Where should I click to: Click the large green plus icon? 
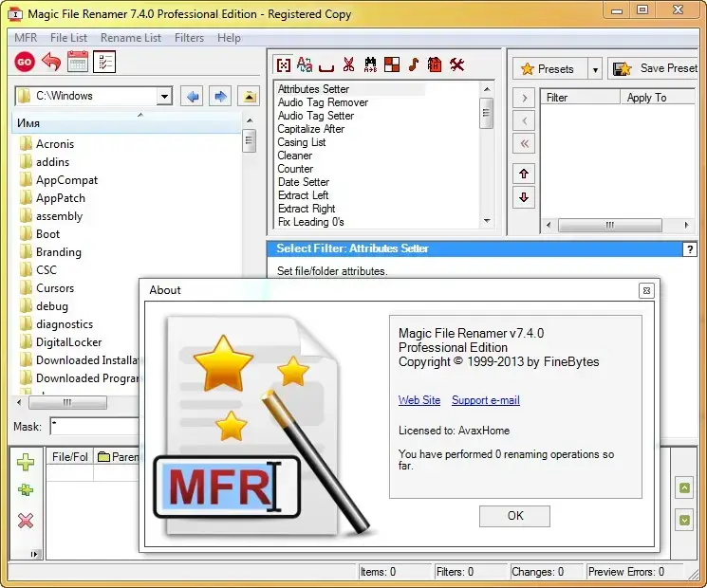pos(26,462)
